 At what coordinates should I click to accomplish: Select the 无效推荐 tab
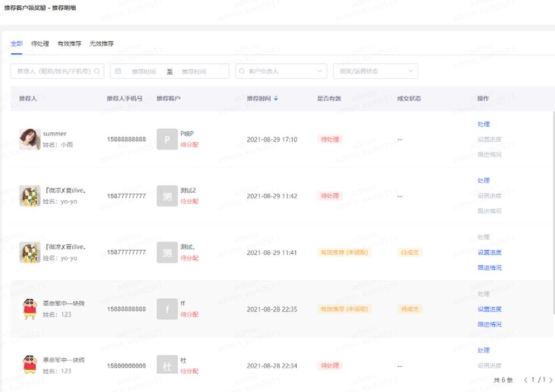tap(101, 43)
